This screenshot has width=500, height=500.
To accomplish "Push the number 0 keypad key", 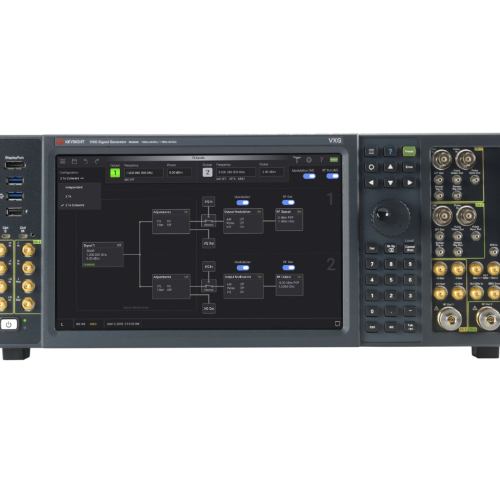I will (372, 311).
